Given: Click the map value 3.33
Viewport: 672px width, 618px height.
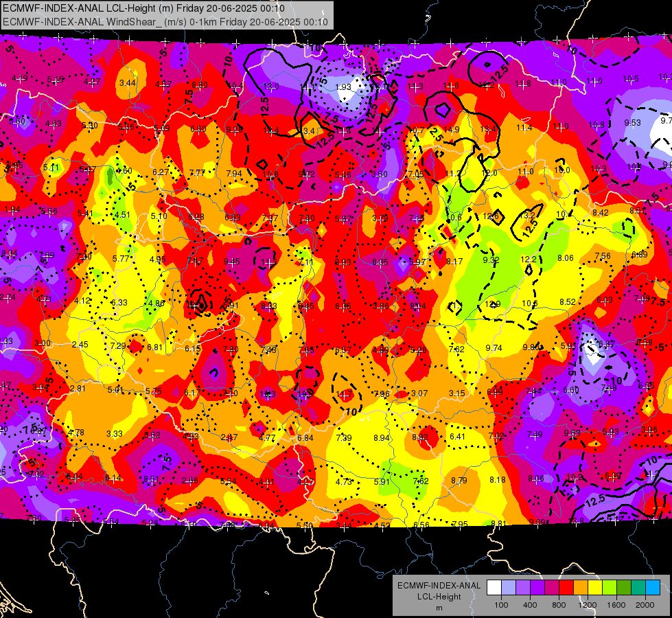Looking at the screenshot, I should 115,433.
